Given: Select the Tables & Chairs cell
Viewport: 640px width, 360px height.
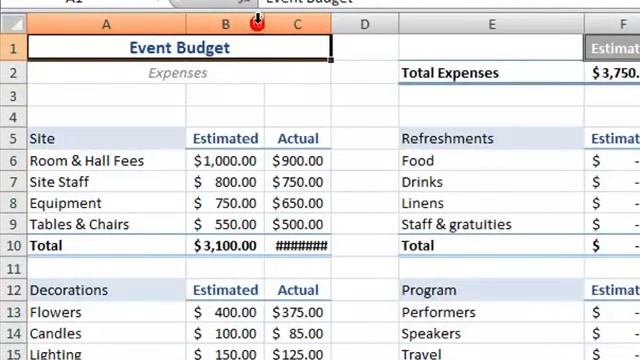Looking at the screenshot, I should pos(107,224).
